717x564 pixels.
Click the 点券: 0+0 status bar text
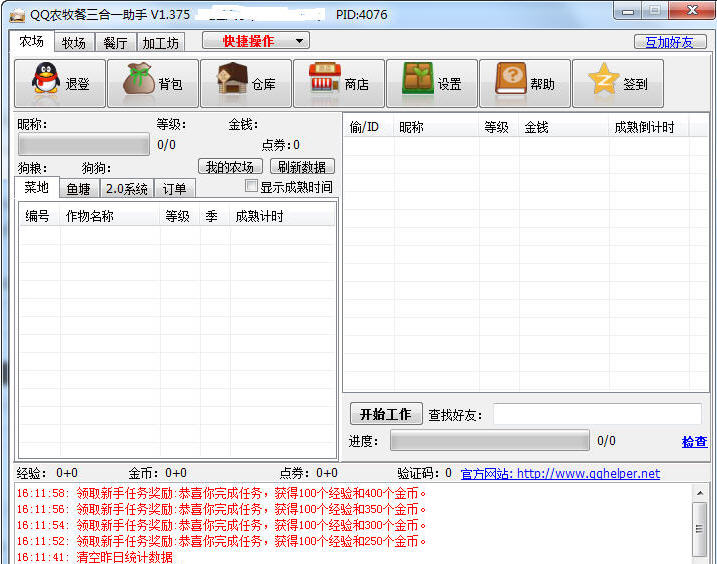click(309, 473)
